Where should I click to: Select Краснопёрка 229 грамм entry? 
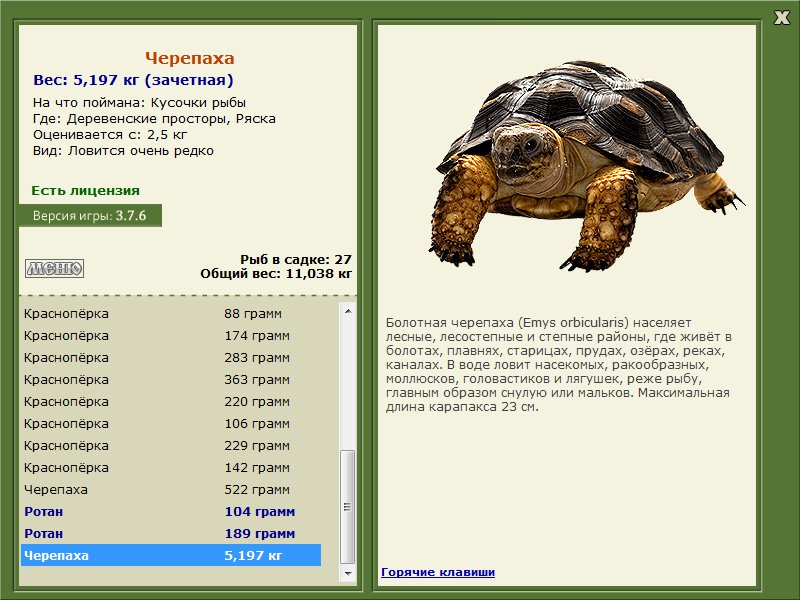coord(171,445)
